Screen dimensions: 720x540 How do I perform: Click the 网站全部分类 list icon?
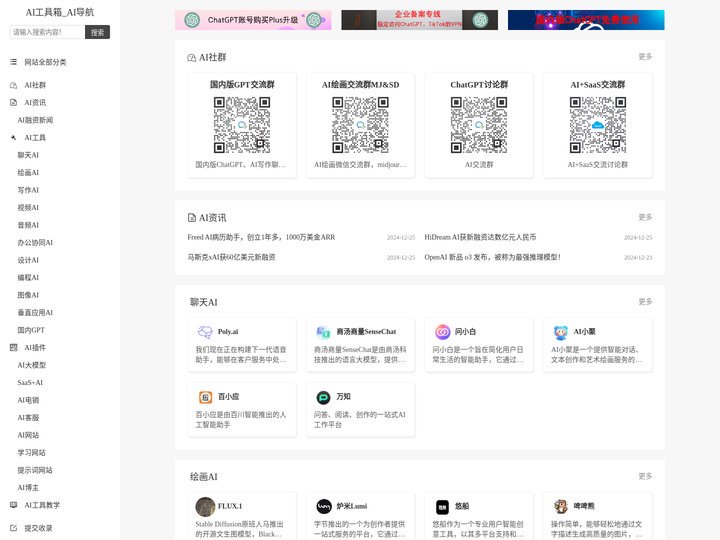pyautogui.click(x=13, y=62)
